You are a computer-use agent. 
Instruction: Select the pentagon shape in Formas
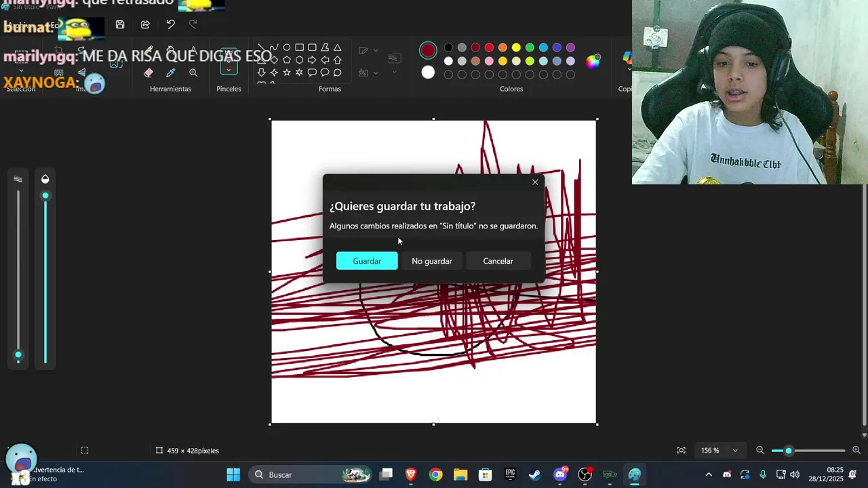tap(287, 60)
